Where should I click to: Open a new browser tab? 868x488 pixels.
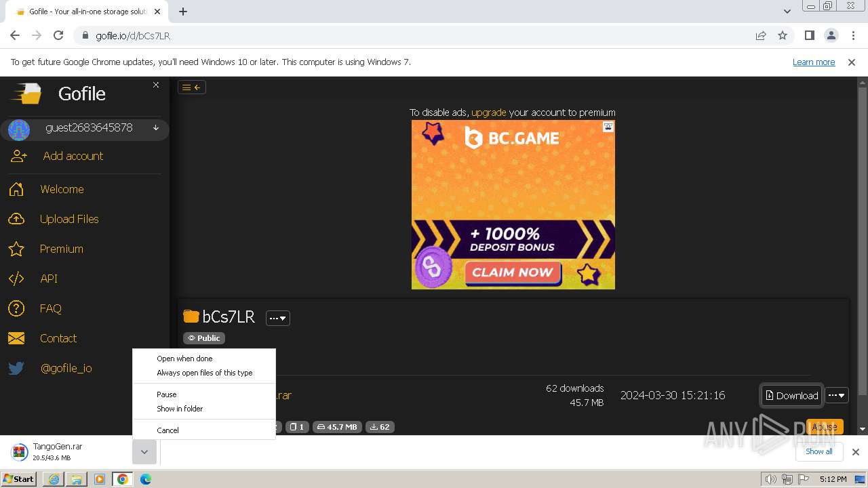[183, 12]
